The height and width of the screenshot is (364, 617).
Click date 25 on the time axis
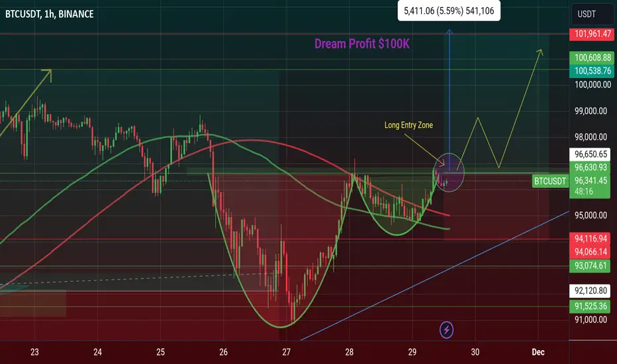161,352
